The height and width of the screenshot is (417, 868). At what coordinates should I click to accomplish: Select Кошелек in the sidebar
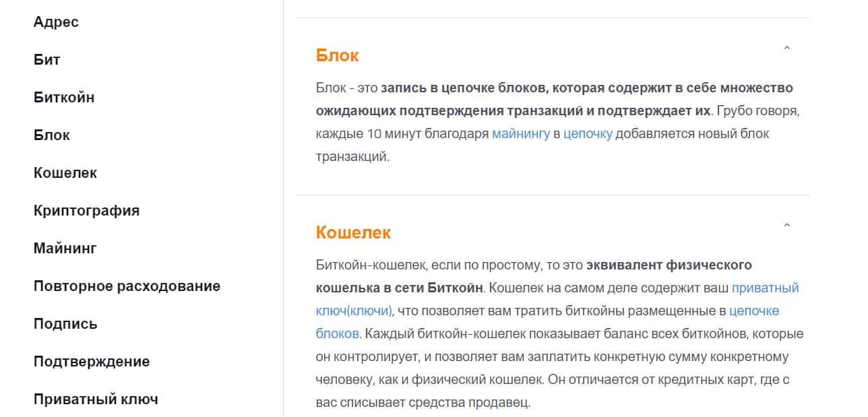65,173
